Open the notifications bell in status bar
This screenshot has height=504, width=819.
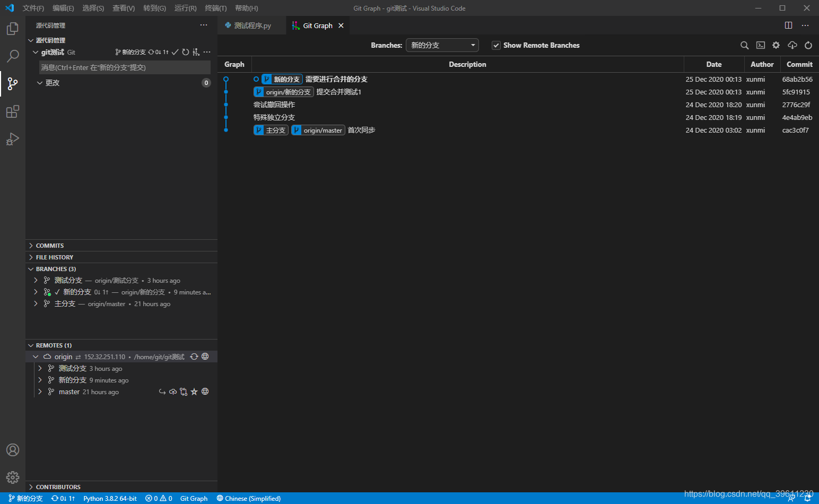[807, 498]
